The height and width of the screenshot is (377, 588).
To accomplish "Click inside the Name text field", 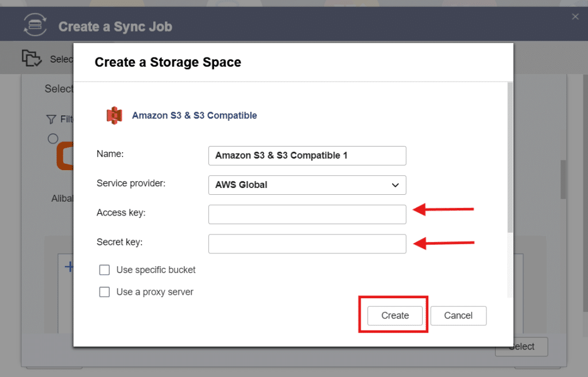I will (307, 156).
